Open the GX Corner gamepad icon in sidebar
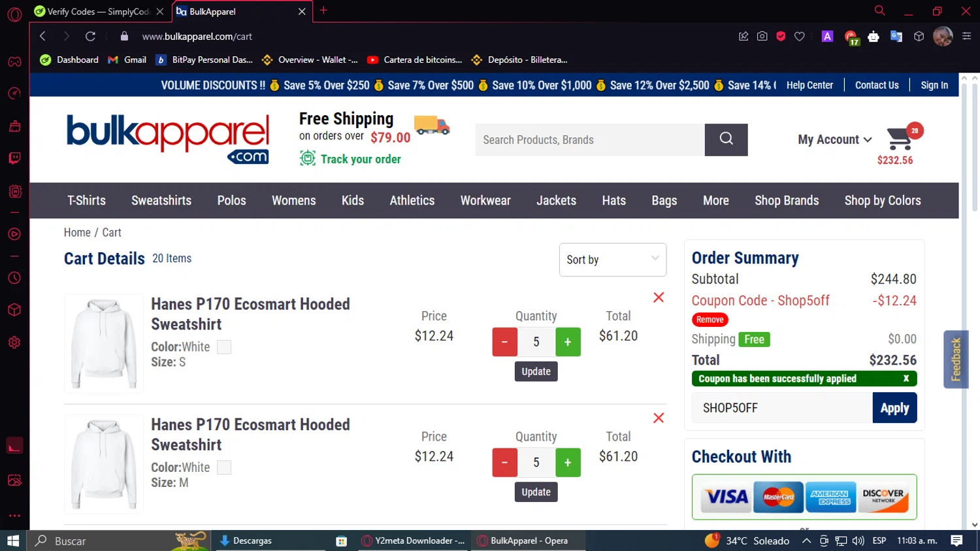Screen dimensions: 980x551 click(14, 62)
